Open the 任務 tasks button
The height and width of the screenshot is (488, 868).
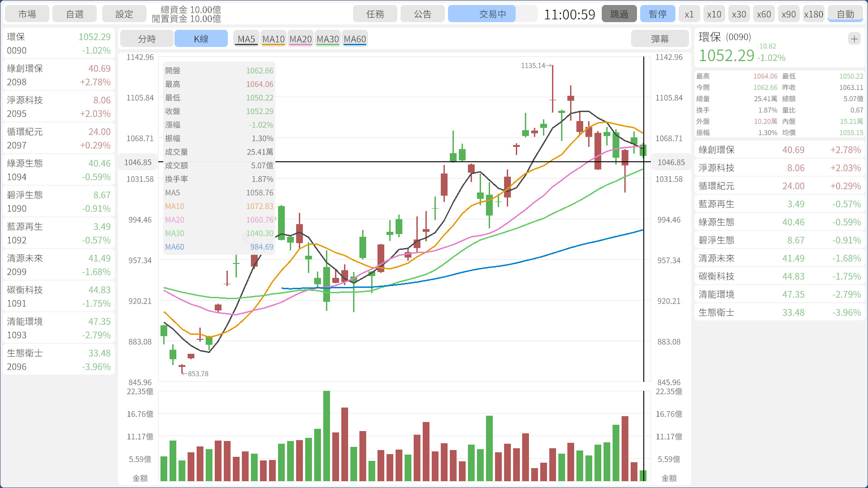[x=375, y=14]
